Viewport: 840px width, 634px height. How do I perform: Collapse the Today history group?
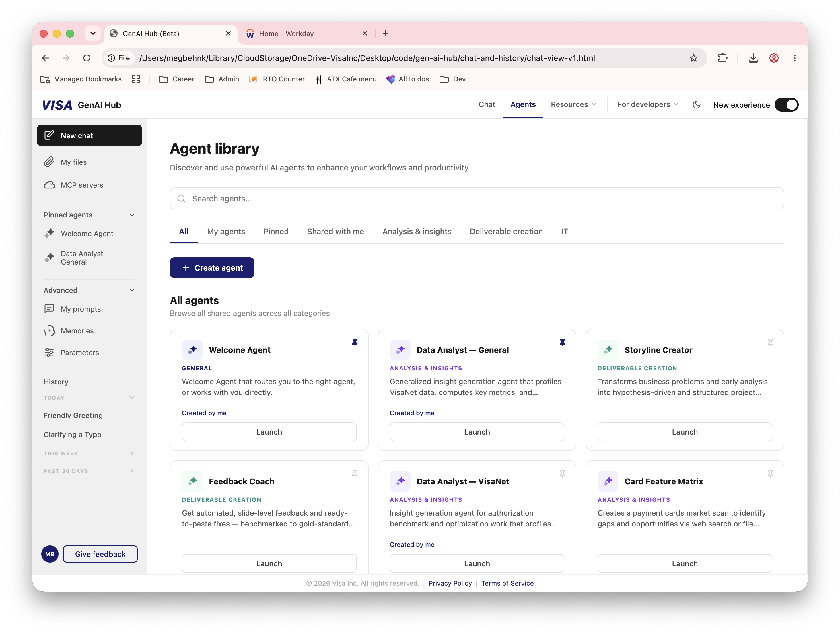click(x=132, y=398)
